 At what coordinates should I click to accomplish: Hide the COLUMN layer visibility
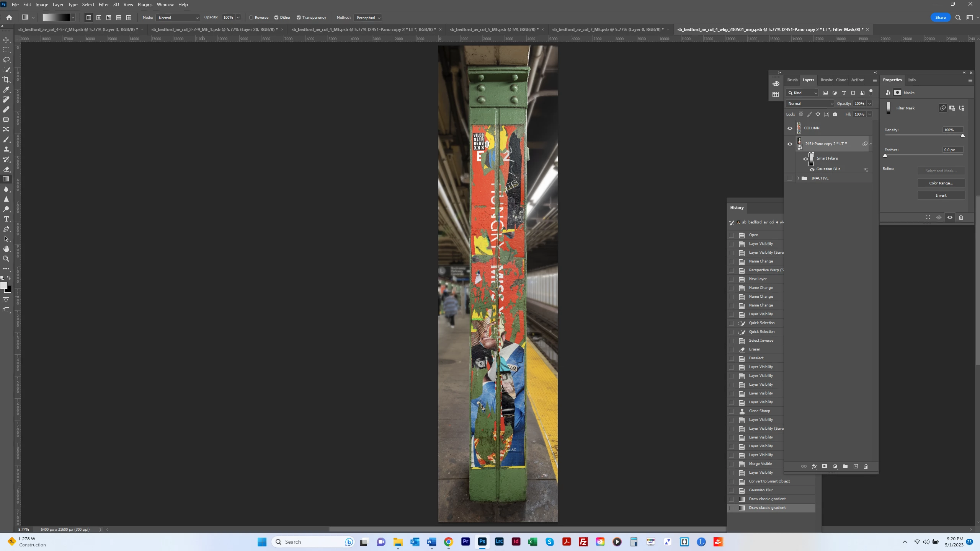[790, 128]
